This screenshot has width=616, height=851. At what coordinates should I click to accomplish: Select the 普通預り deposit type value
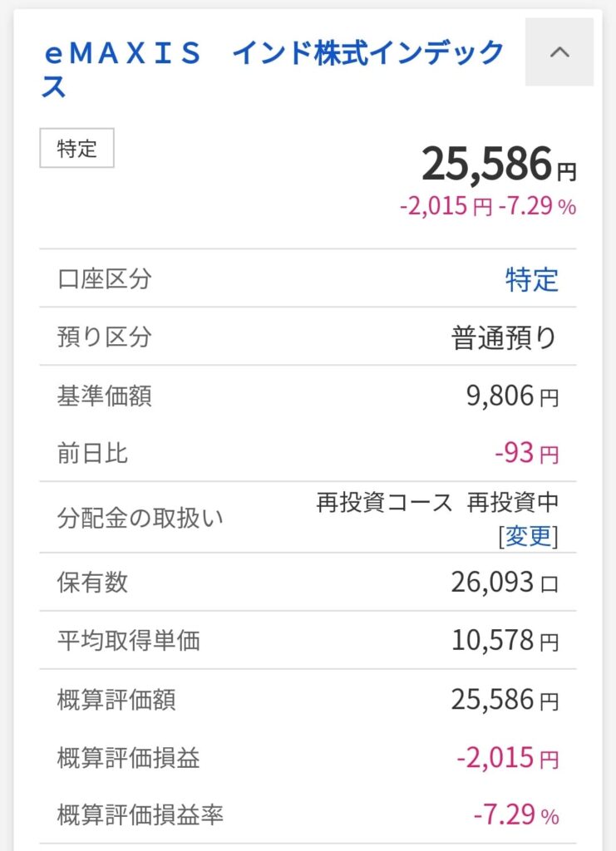pyautogui.click(x=504, y=337)
